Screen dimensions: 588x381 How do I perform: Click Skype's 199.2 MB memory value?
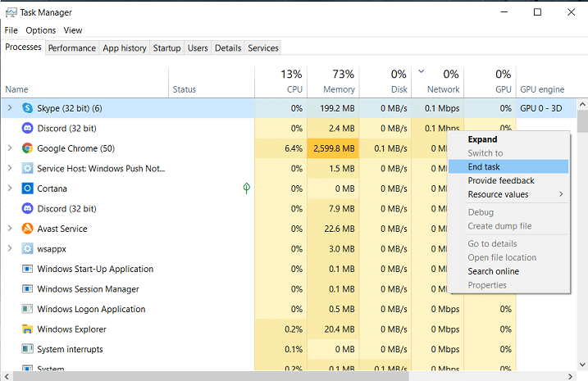coord(337,108)
